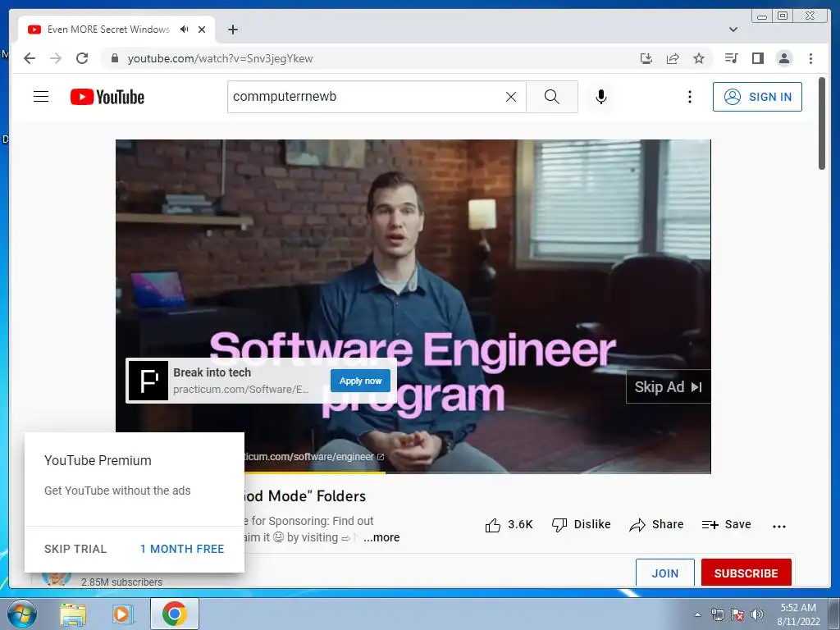Open Chrome three-dot menu

[810, 58]
